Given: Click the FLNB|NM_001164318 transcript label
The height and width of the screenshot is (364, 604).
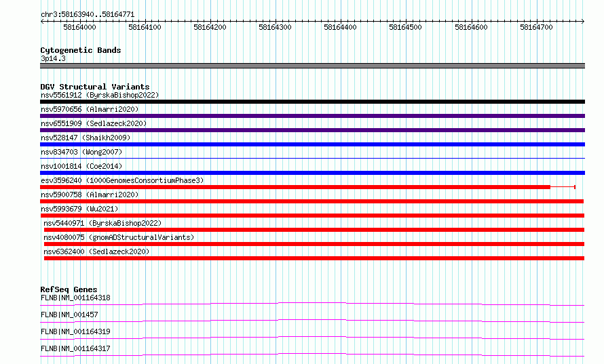Looking at the screenshot, I should tap(75, 298).
